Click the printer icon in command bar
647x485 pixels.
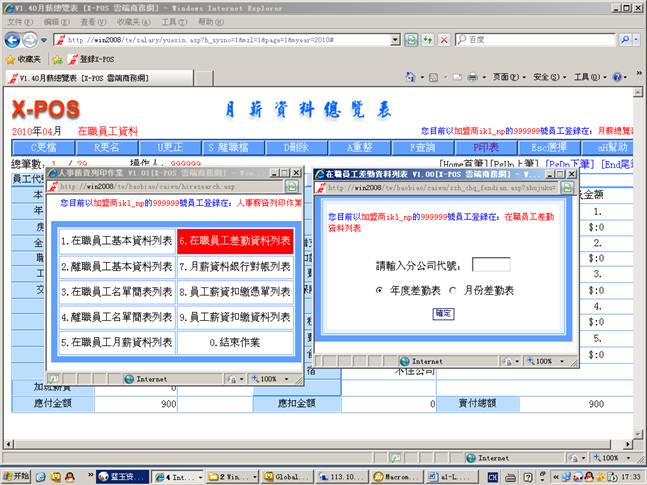[x=473, y=77]
